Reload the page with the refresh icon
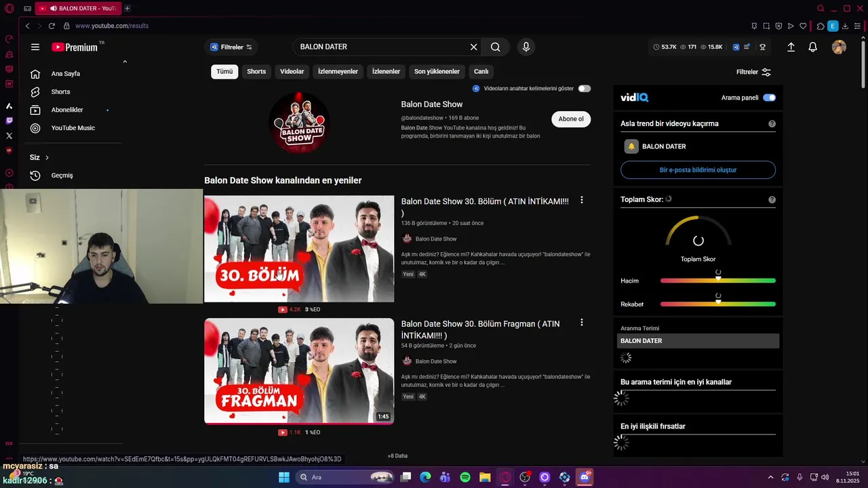This screenshot has height=488, width=868. point(52,26)
